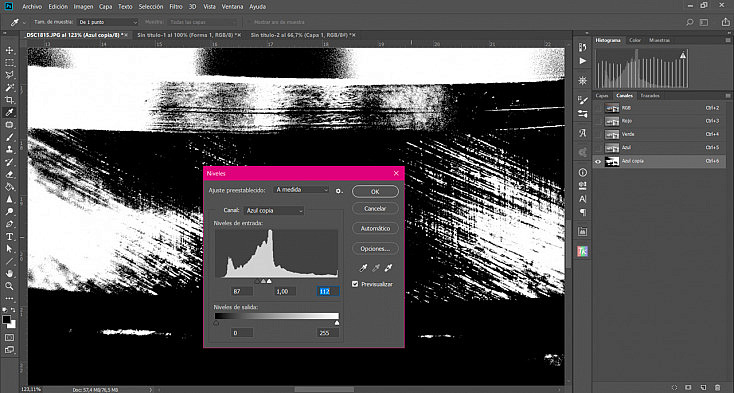
Task: Click the Cancelar button
Action: [375, 208]
